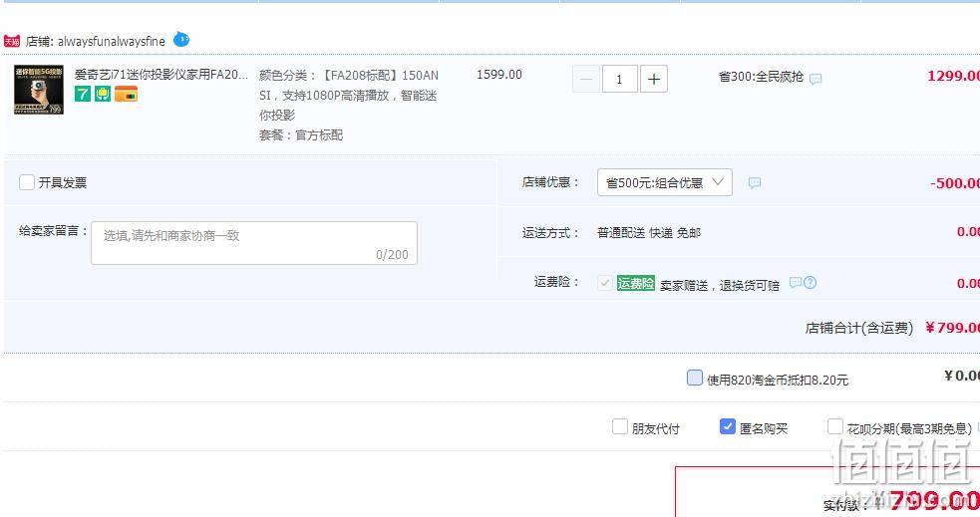
Task: Click the quantity input field
Action: pos(619,79)
